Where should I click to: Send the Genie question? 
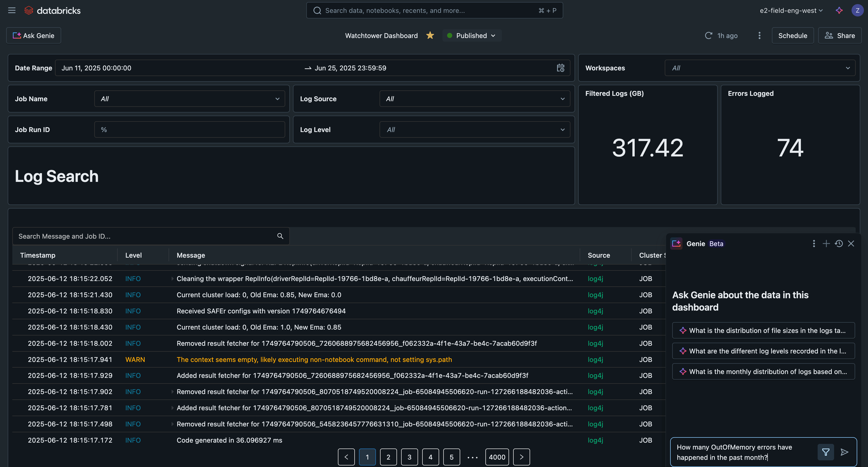coord(844,452)
